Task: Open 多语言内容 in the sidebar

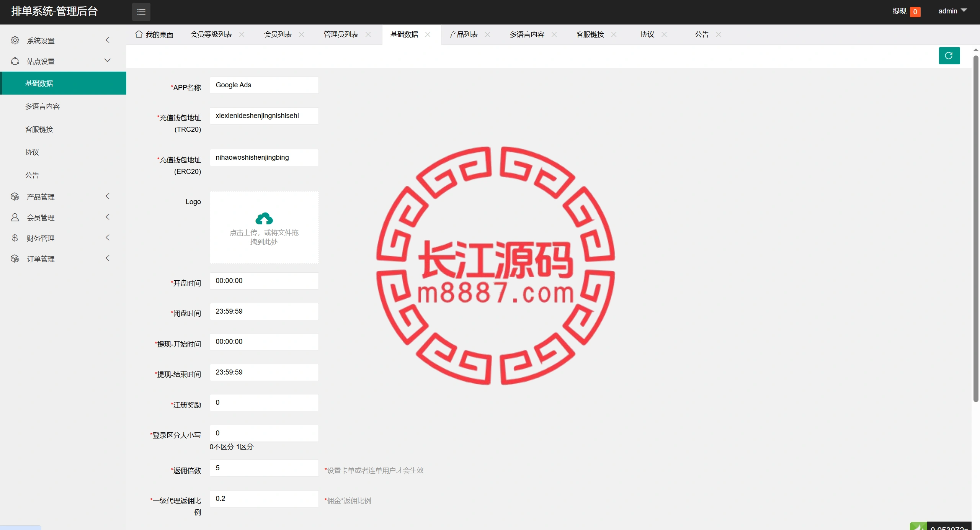Action: point(63,106)
